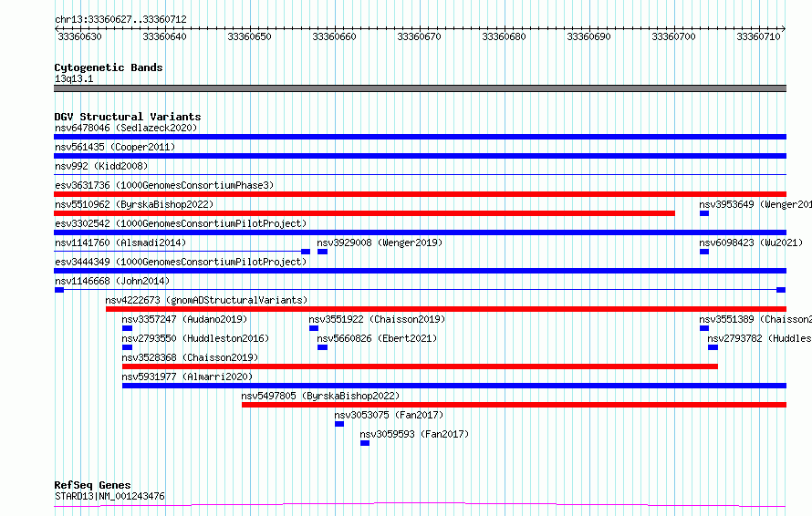Click the nsv4222673 (gnomADStructuralVariants) label
The height and width of the screenshot is (516, 812).
[x=206, y=300]
